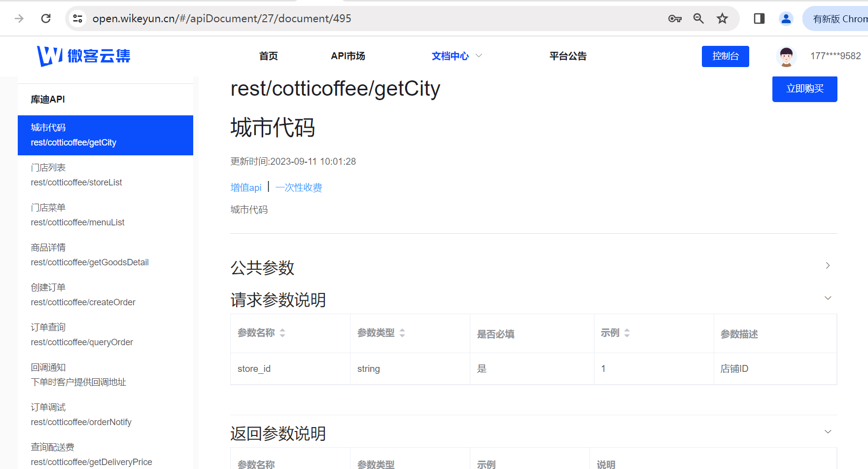Screen dimensions: 868x469
Task: Click the 微客云集 logo
Action: tap(84, 56)
